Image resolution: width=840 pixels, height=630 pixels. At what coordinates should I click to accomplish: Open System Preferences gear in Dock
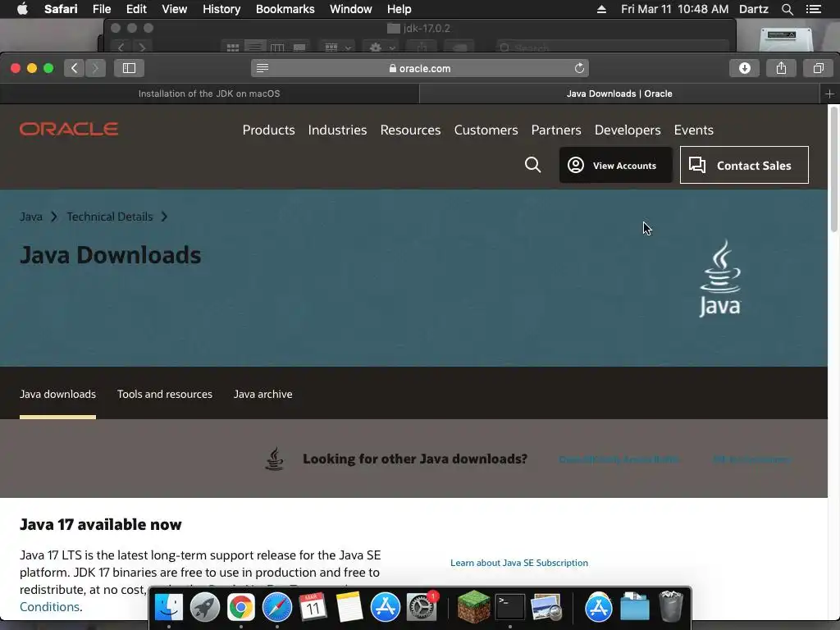tap(422, 608)
